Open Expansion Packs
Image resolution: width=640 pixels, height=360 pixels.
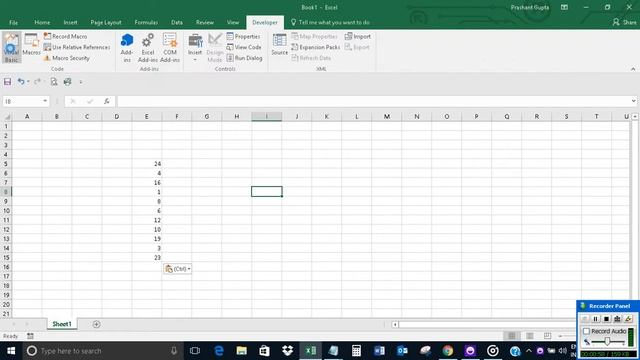click(x=316, y=47)
